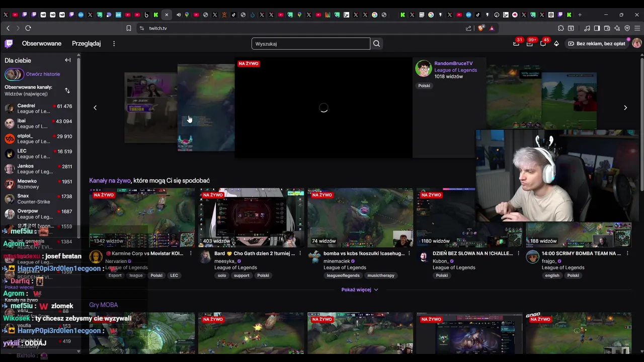This screenshot has width=644, height=362.
Task: Open meesyka_ stream thumbnail with 403 viewers
Action: coord(251,218)
